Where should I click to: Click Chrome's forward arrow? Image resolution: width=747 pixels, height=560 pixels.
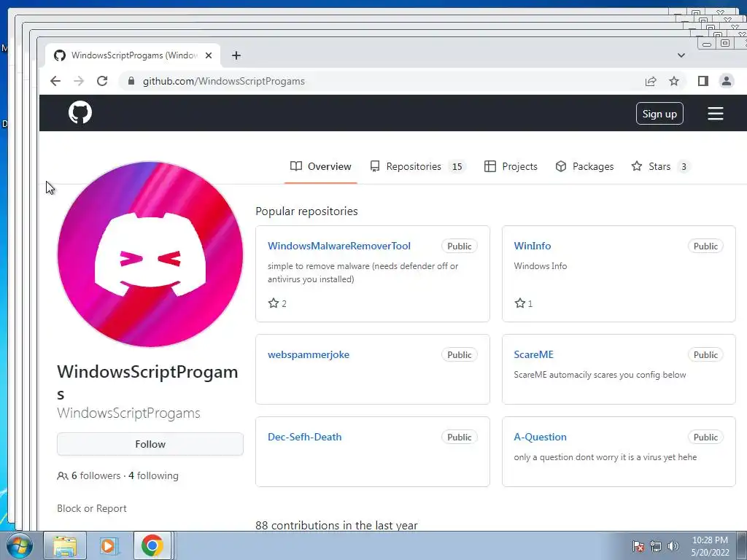79,81
